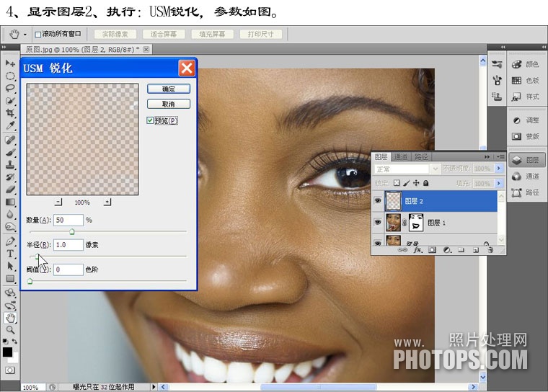Viewport: 548px width, 392px height.
Task: Create a new layer group
Action: [461, 250]
